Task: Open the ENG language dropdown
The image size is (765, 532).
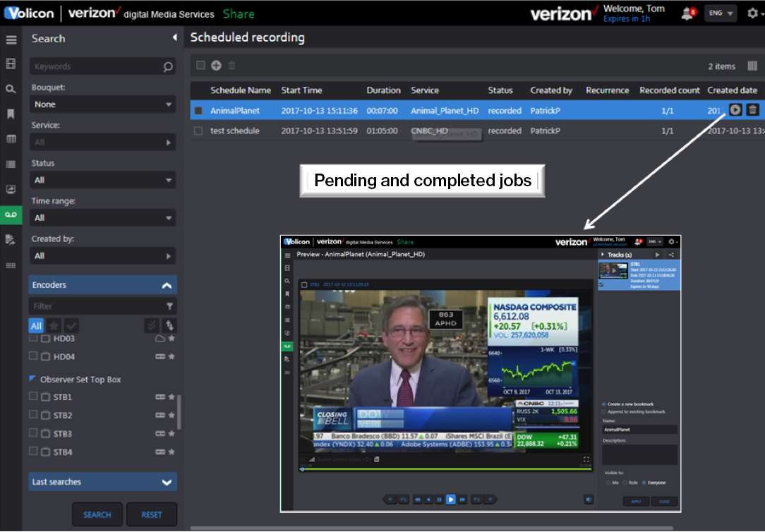Action: click(721, 13)
